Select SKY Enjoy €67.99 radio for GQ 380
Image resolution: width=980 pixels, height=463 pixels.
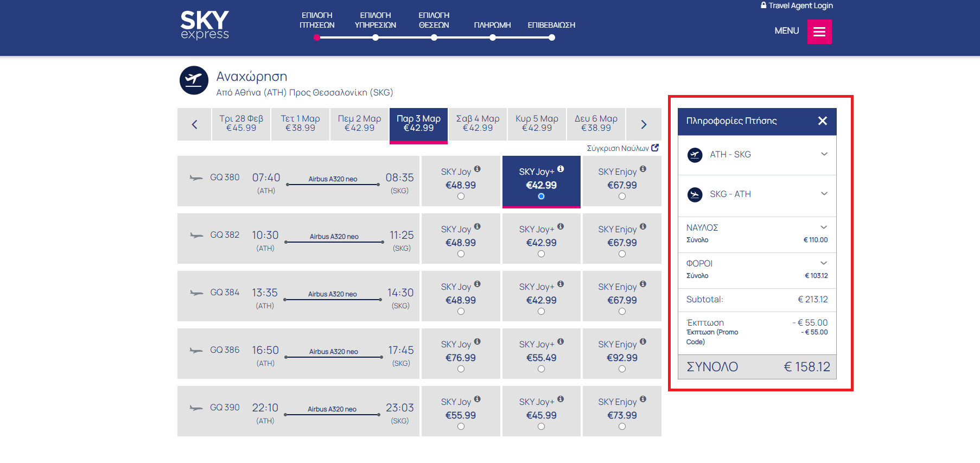point(622,196)
